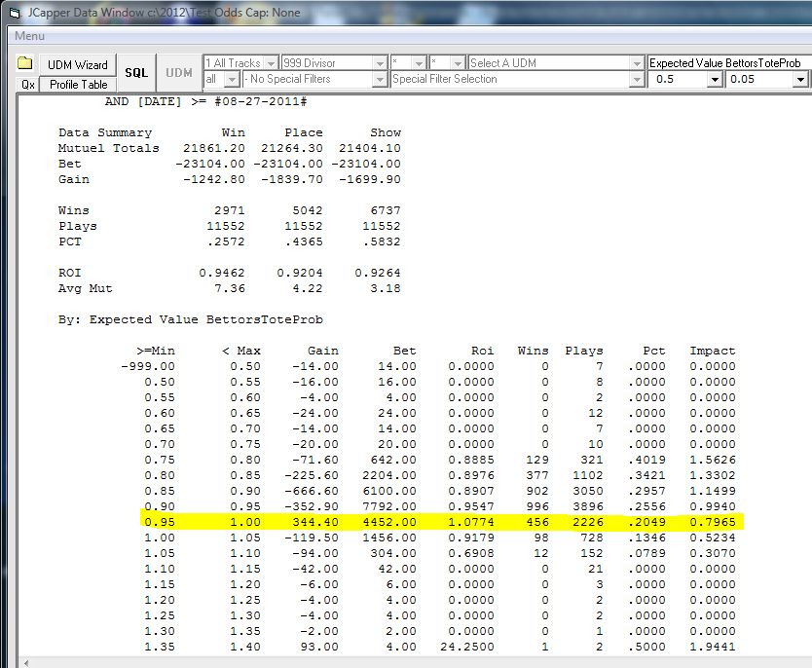
Task: Open the Profile Table
Action: (78, 85)
